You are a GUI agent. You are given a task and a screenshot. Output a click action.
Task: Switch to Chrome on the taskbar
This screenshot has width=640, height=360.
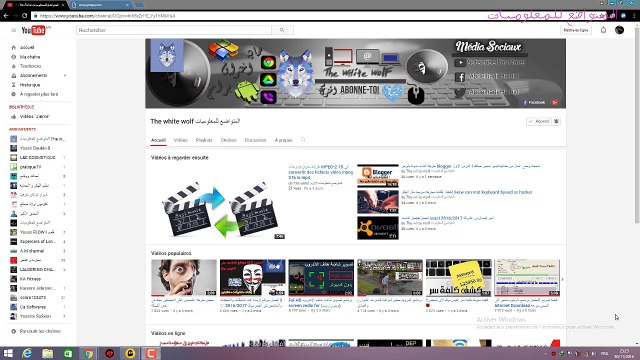tap(89, 353)
